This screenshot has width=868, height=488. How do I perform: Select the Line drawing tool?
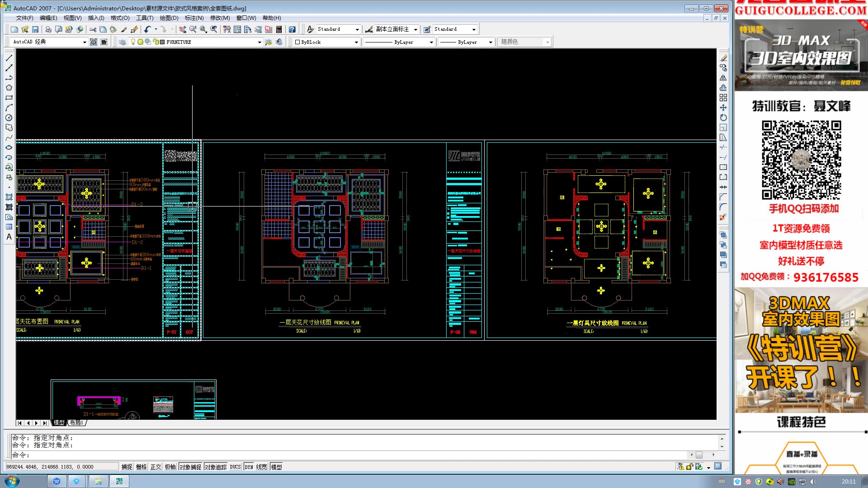[x=9, y=58]
